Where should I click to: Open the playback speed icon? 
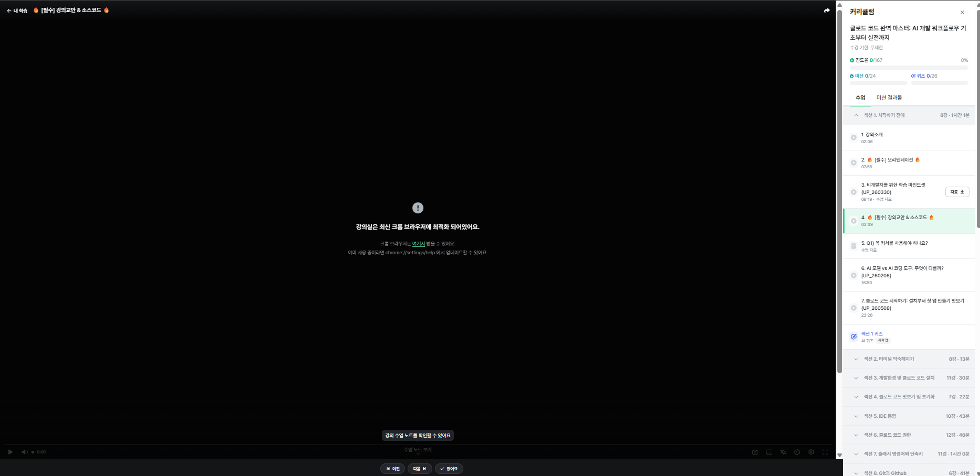[x=797, y=452]
